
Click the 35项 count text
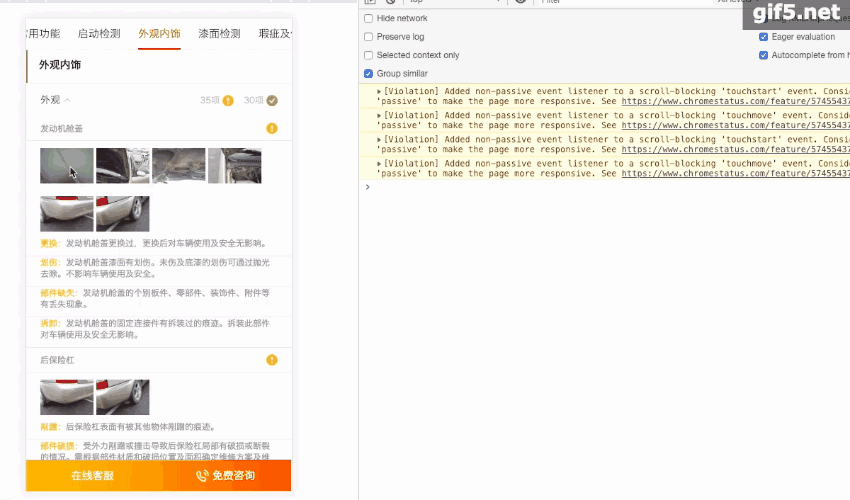click(x=210, y=100)
